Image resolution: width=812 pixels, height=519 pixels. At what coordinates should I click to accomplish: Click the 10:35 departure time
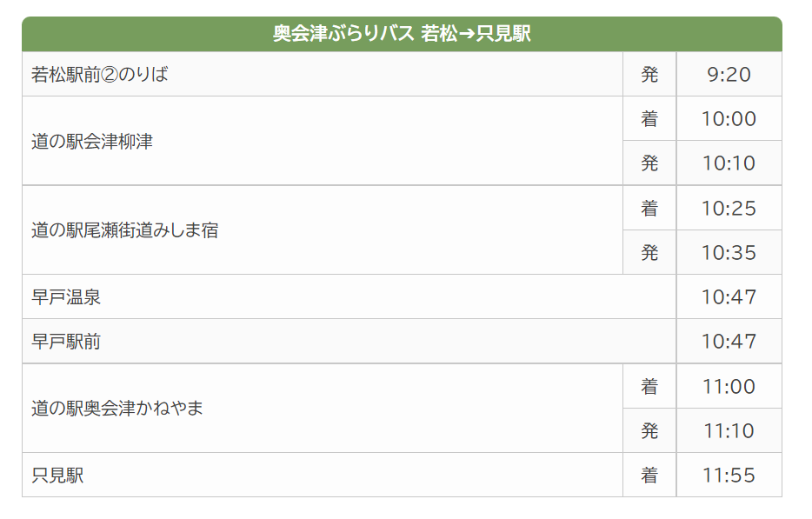(729, 252)
